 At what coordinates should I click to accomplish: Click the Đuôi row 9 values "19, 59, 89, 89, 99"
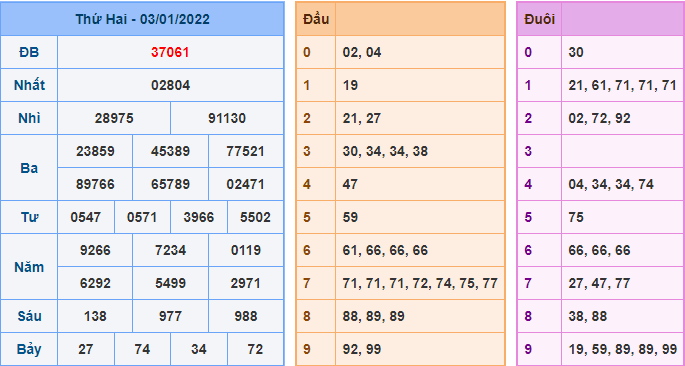point(623,349)
